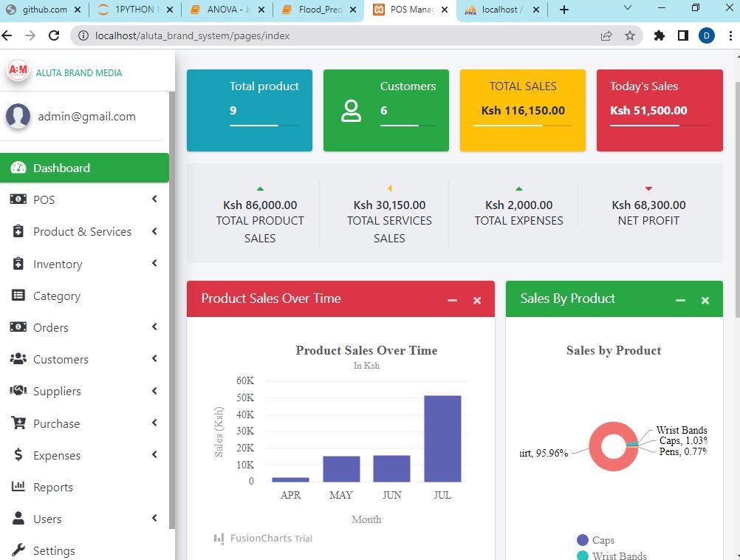Open Suppliers using its sidebar icon
Image resolution: width=740 pixels, height=560 pixels.
(17, 391)
